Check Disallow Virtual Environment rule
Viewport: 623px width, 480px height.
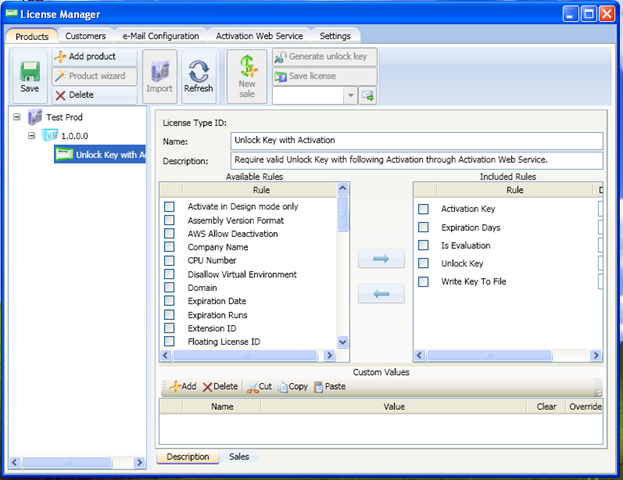point(169,274)
